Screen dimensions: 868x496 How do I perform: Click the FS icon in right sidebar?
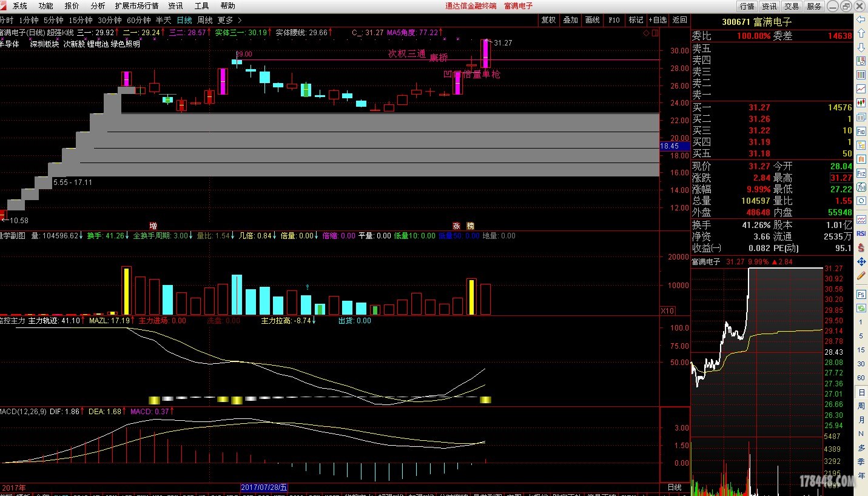tap(861, 294)
